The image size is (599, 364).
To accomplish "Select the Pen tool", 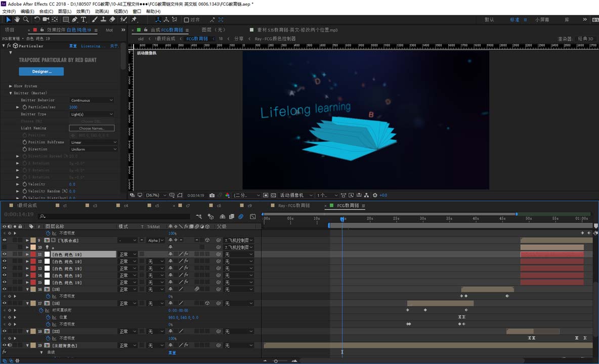I will (75, 20).
